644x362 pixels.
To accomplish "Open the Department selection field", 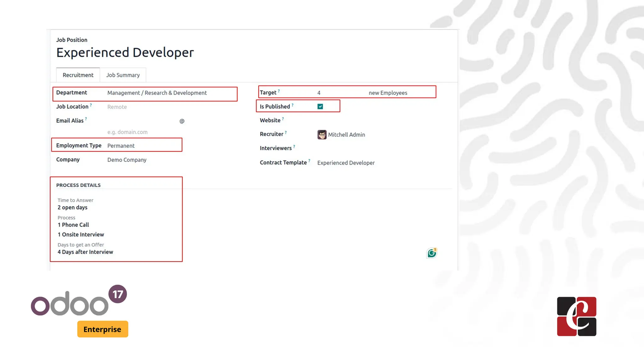I will pyautogui.click(x=157, y=93).
